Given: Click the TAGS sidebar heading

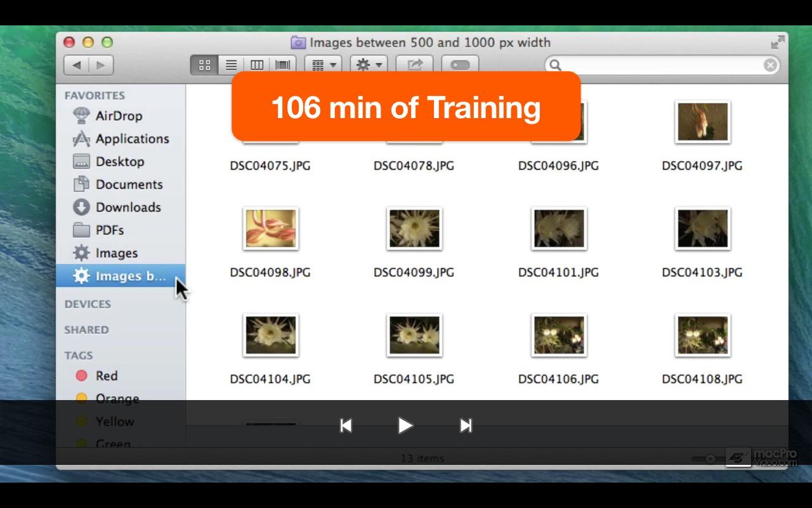Looking at the screenshot, I should (79, 355).
